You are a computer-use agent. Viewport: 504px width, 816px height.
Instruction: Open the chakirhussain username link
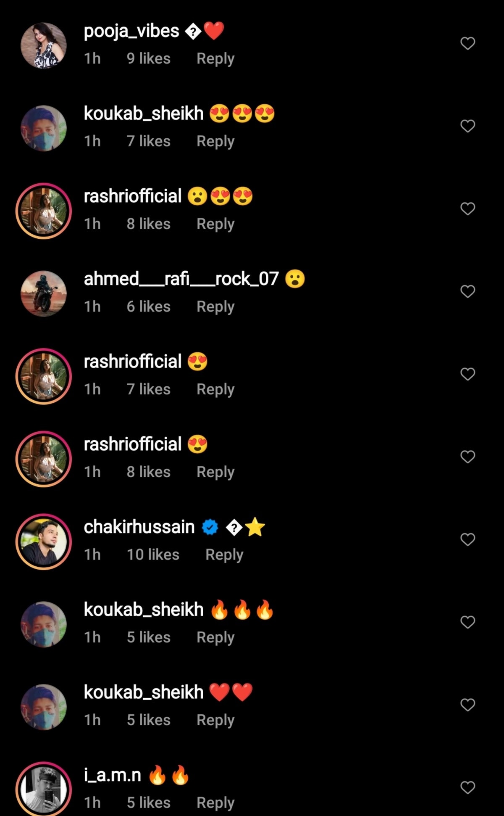[139, 527]
